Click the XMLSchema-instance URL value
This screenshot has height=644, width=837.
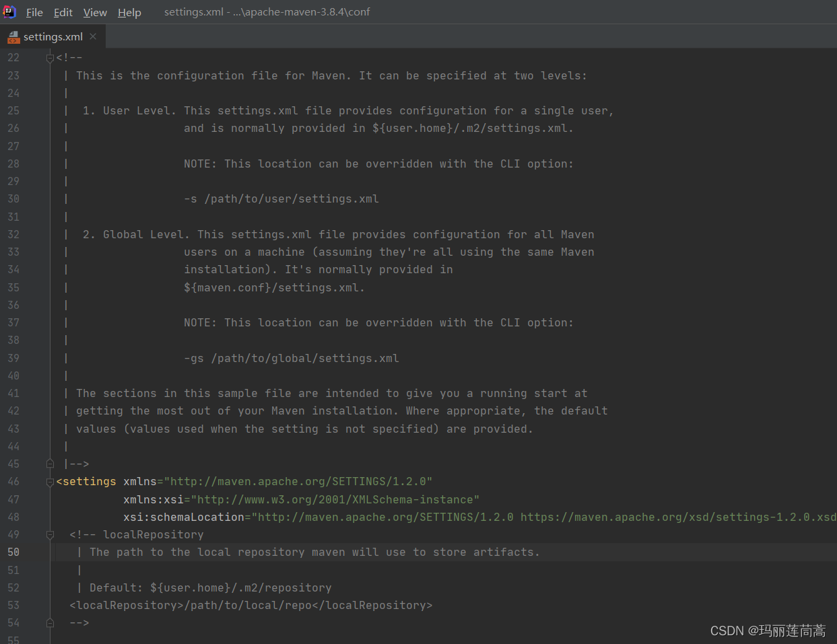[x=335, y=499]
